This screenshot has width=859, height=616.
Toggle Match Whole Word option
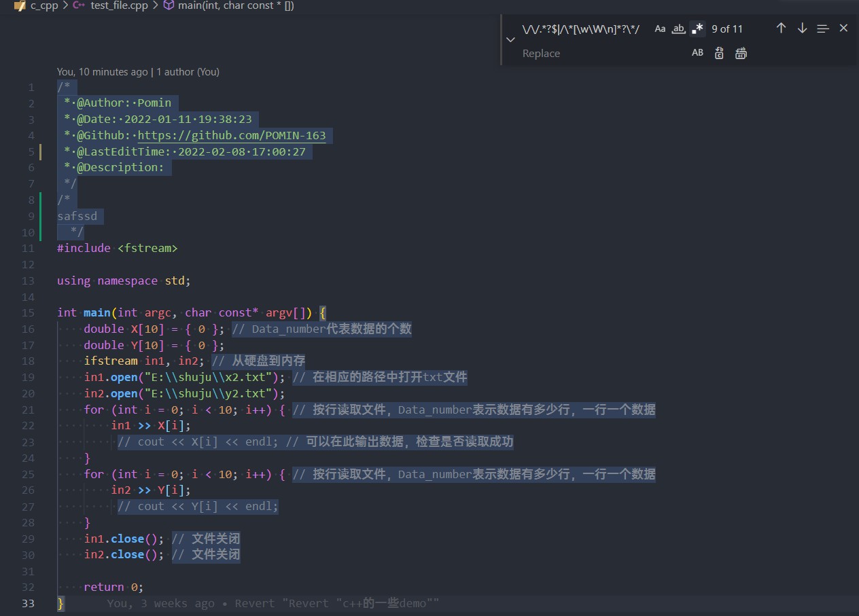pos(678,29)
